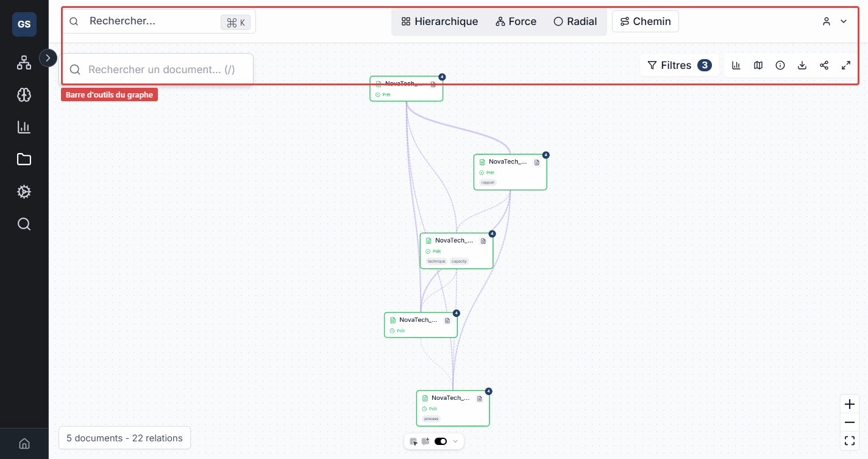Select the multi-select cursor tool below the graph

tap(414, 441)
